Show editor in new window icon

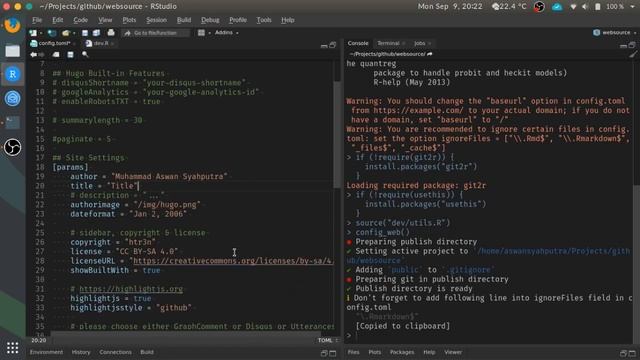(56, 54)
